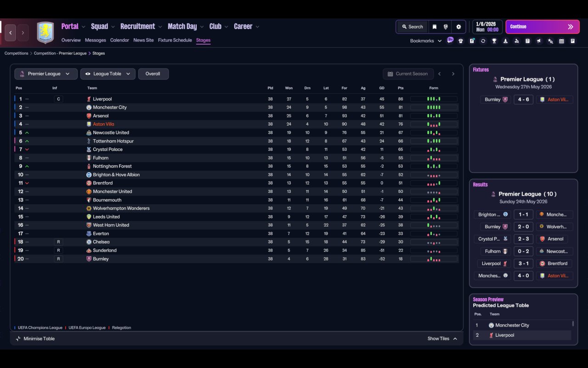The image size is (588, 368).
Task: Click the Aston Villa club crest
Action: tap(45, 33)
